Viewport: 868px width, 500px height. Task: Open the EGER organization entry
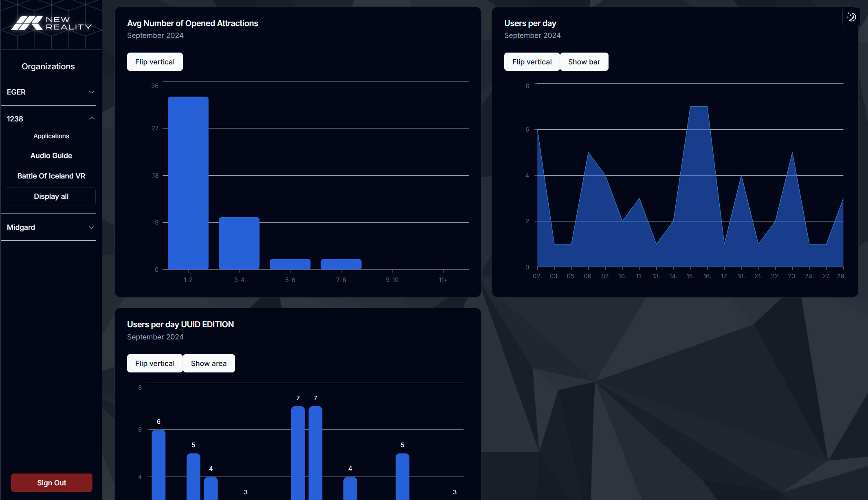point(51,92)
